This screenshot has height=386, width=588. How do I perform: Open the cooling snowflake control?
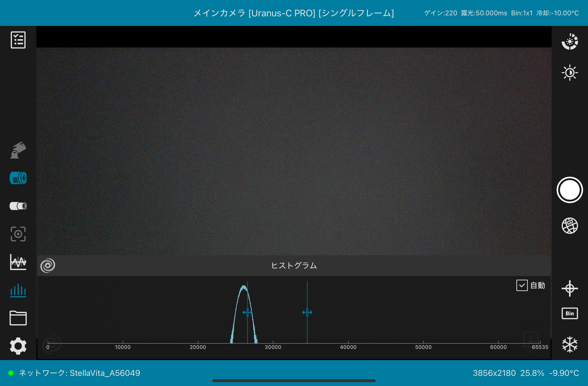pyautogui.click(x=570, y=344)
